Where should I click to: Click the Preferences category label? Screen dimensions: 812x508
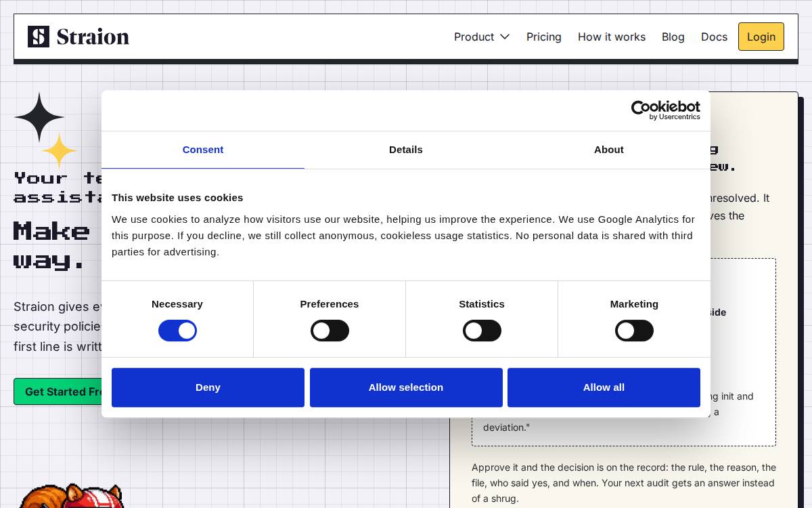pos(330,304)
